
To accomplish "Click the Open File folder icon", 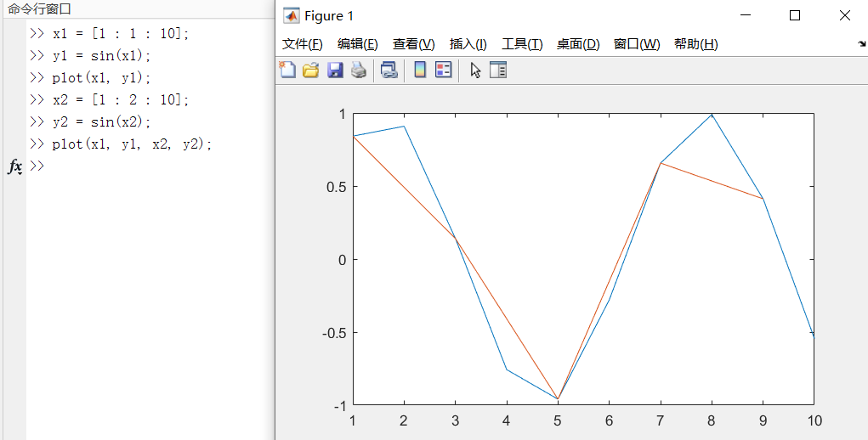I will click(x=311, y=70).
